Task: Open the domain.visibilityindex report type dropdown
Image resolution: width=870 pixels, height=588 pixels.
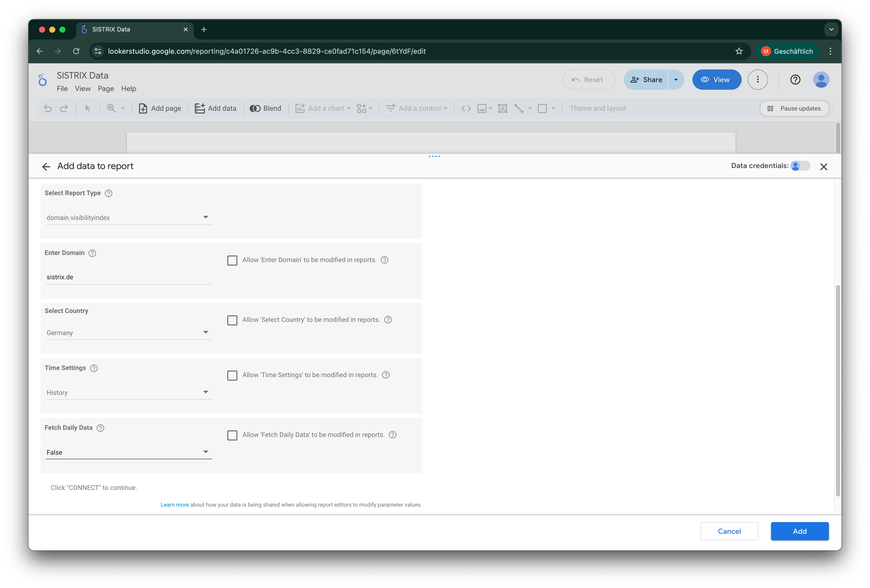Action: (128, 217)
